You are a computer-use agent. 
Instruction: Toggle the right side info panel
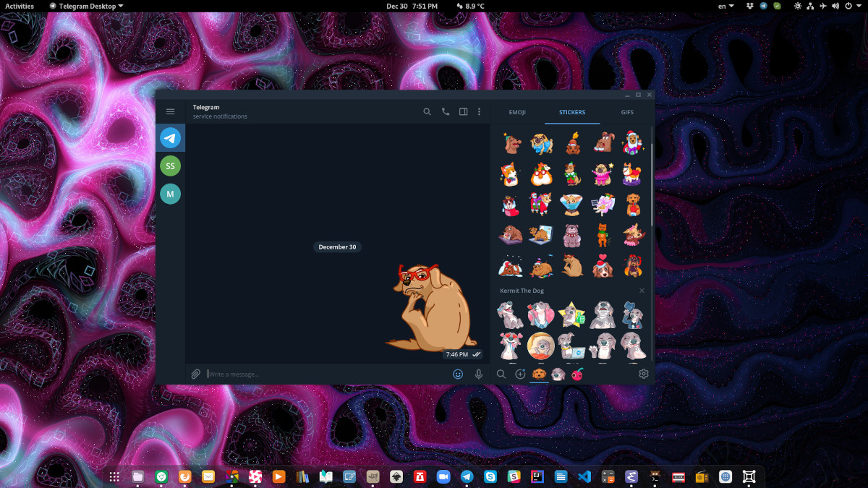[464, 111]
